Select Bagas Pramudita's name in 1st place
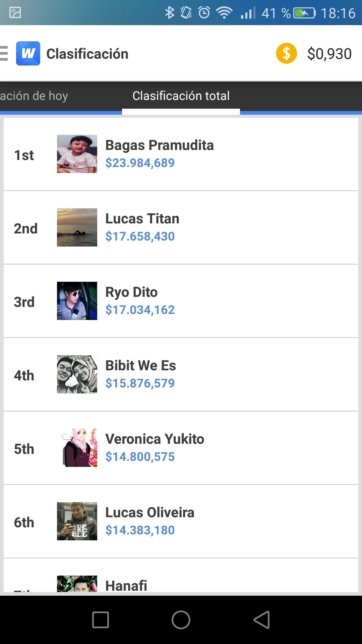 [160, 145]
